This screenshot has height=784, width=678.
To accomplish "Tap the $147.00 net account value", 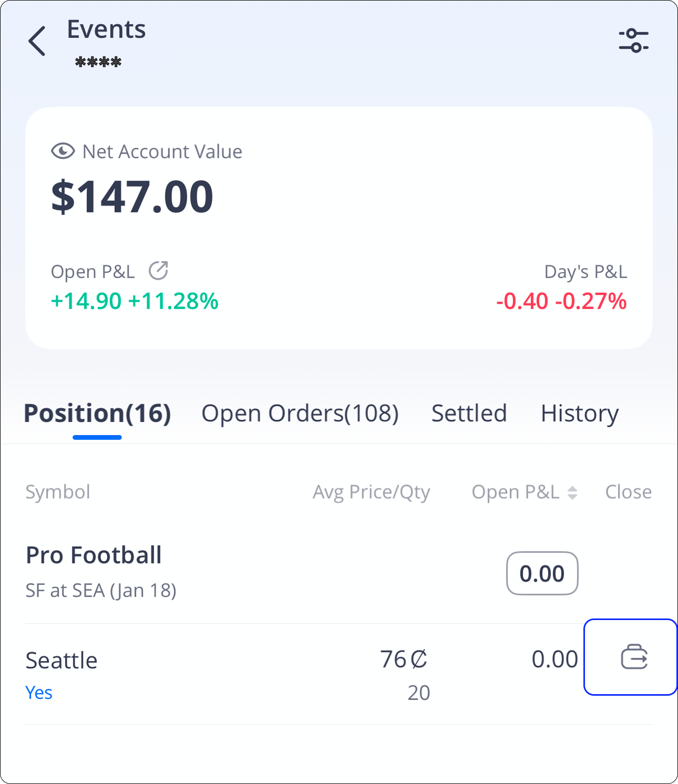I will [132, 197].
